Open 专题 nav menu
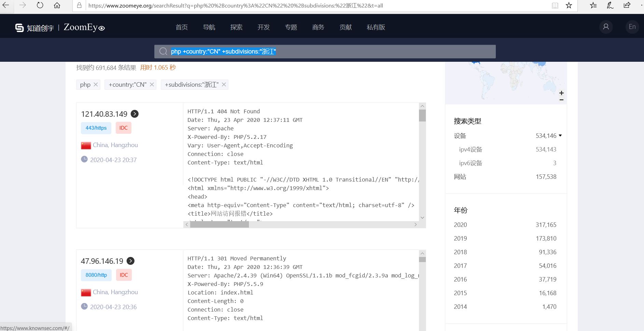644x331 pixels. (291, 27)
